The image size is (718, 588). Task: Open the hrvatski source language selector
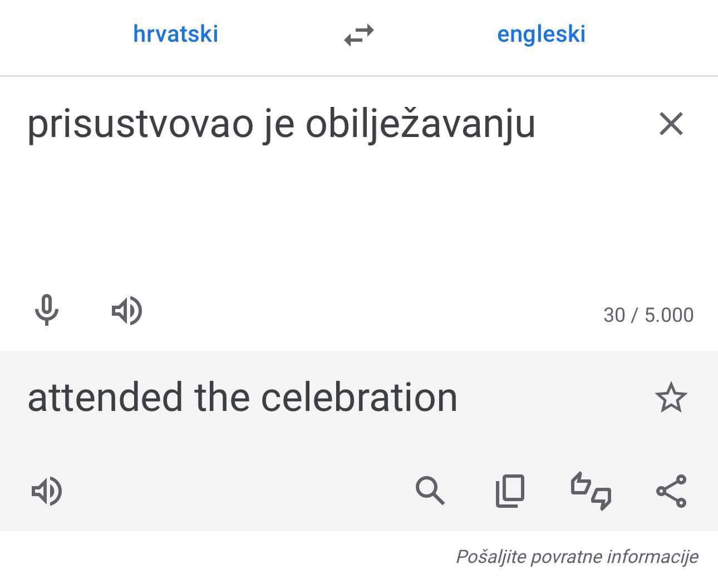pos(175,34)
